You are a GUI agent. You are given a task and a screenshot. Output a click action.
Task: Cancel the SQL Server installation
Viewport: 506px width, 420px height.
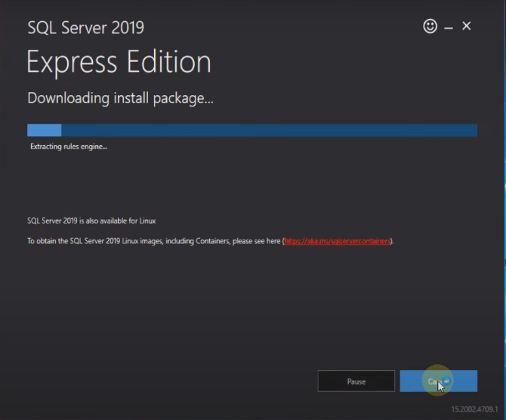coord(438,381)
